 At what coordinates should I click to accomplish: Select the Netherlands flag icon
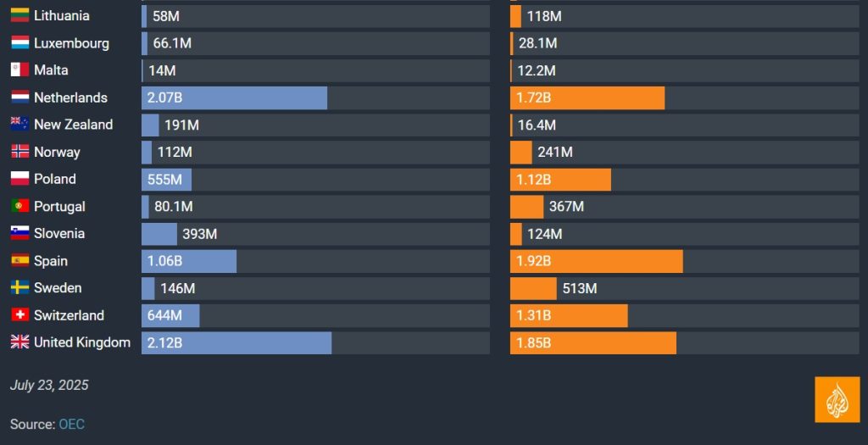tap(19, 97)
